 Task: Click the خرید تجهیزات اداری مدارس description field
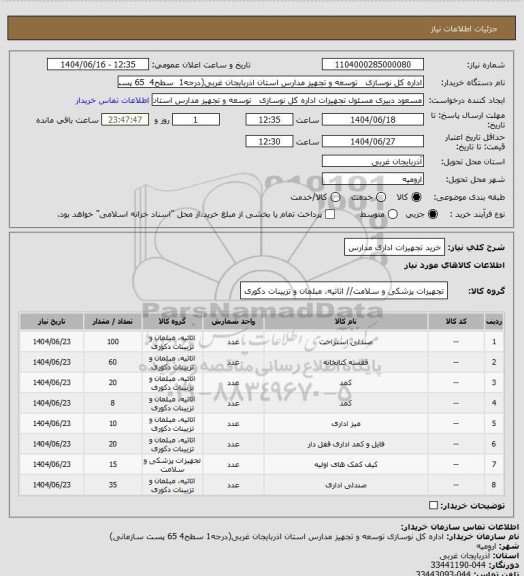tap(394, 248)
